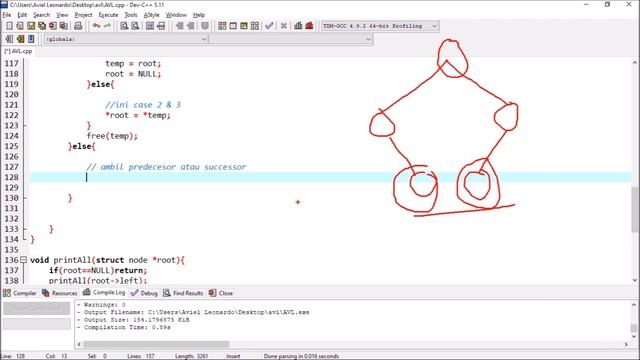Open the Search menu
Image resolution: width=640 pixels, height=360 pixels.
pyautogui.click(x=41, y=15)
